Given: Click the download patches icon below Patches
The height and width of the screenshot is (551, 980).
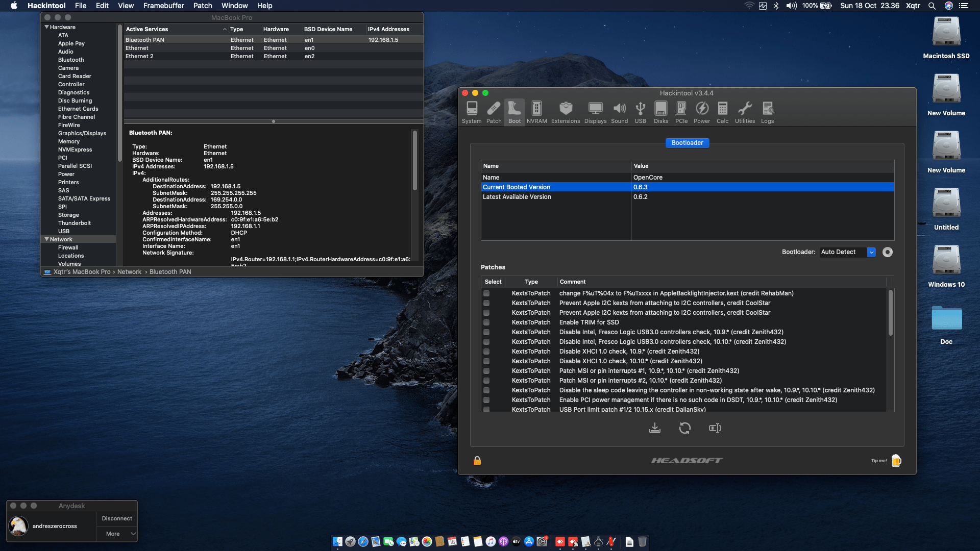Looking at the screenshot, I should click(655, 428).
